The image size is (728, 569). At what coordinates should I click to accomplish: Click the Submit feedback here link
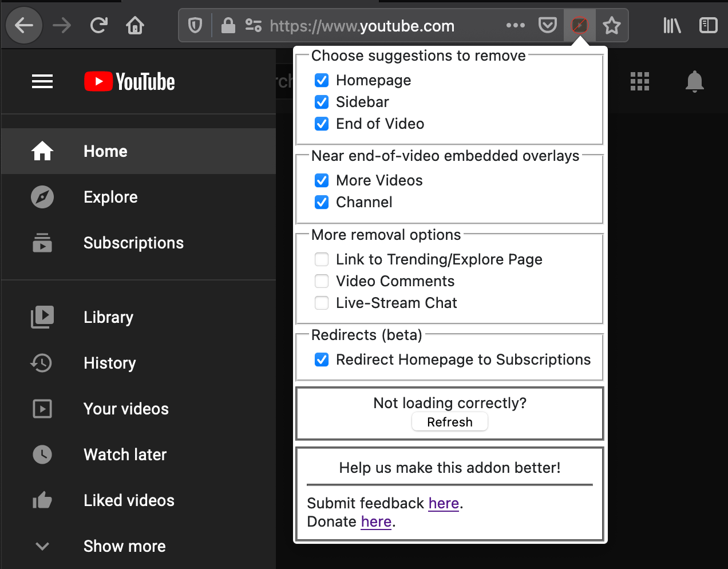tap(444, 503)
